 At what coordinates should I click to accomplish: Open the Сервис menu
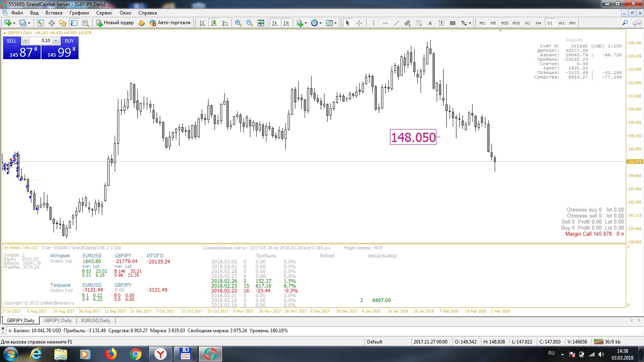point(104,13)
